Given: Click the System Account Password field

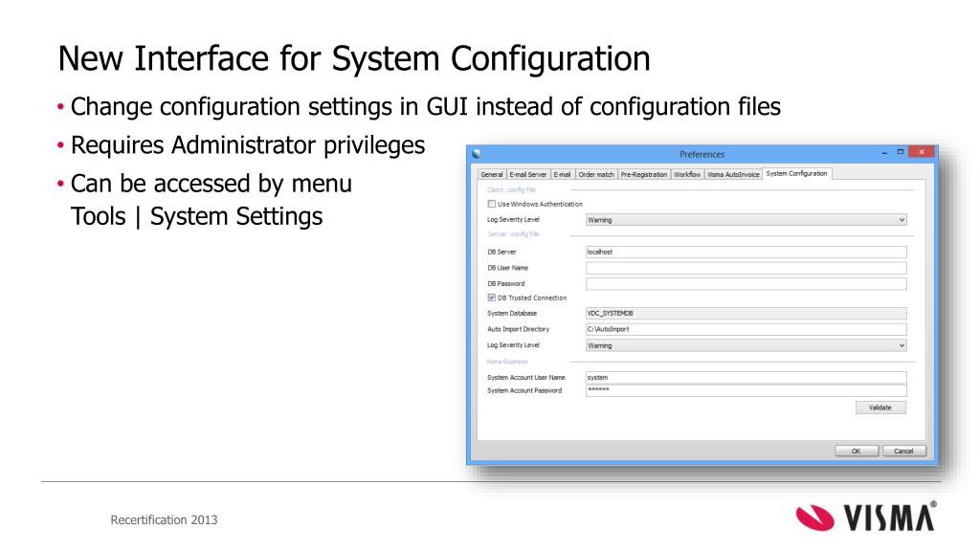Looking at the screenshot, I should point(746,390).
